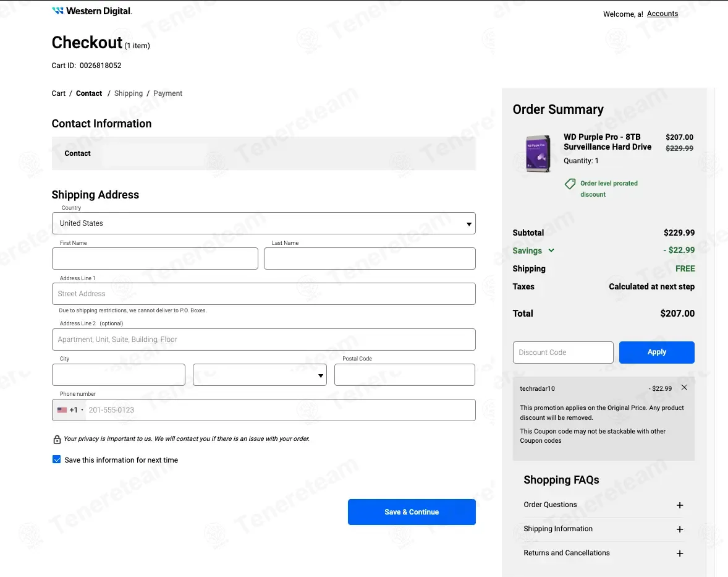Click the WD Purple Pro drive thumbnail
Viewport: 728px width, 577px height.
(x=538, y=153)
